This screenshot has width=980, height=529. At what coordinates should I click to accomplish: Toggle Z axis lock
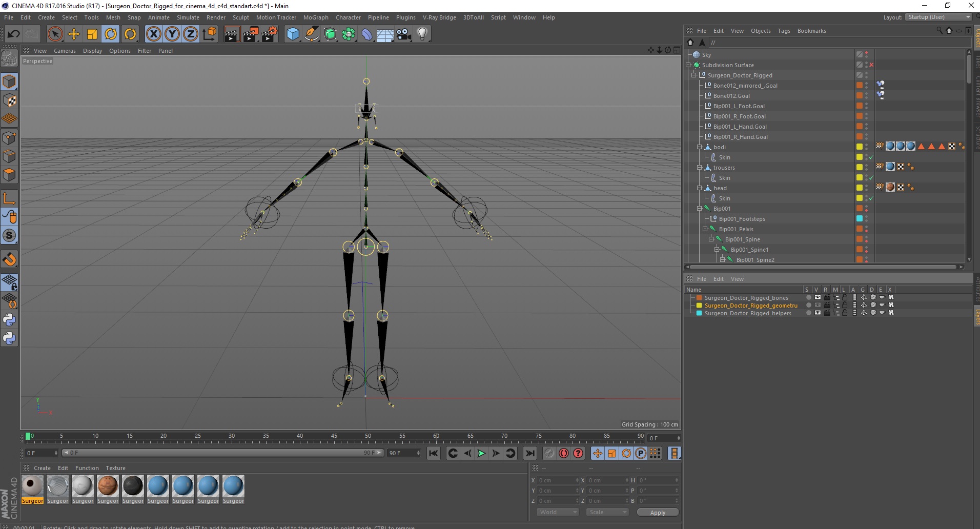(x=191, y=34)
